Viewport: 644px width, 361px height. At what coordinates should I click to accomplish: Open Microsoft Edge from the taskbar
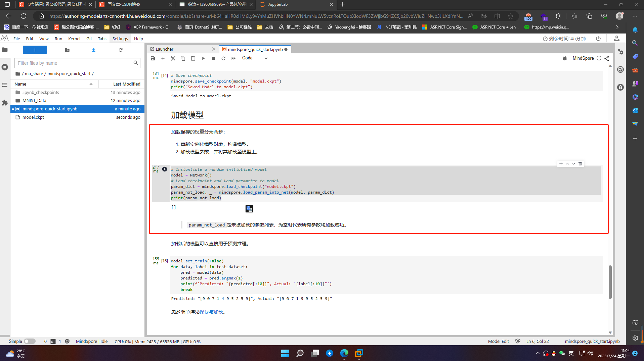tap(344, 353)
